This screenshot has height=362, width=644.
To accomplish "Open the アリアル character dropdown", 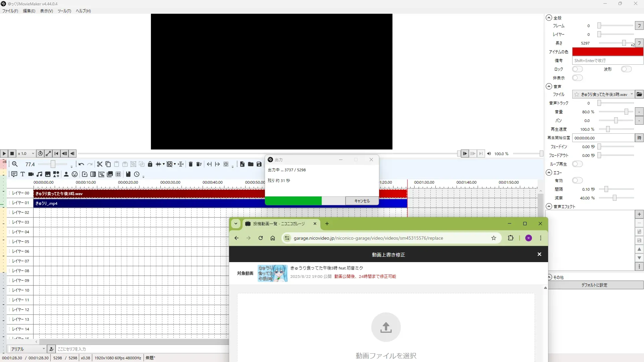I will point(28,349).
